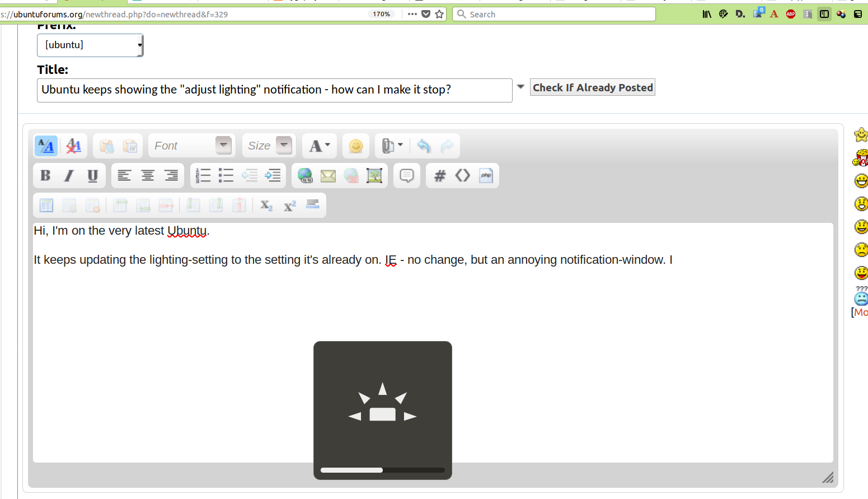
Task: Open the smiley insert menu
Action: (355, 146)
